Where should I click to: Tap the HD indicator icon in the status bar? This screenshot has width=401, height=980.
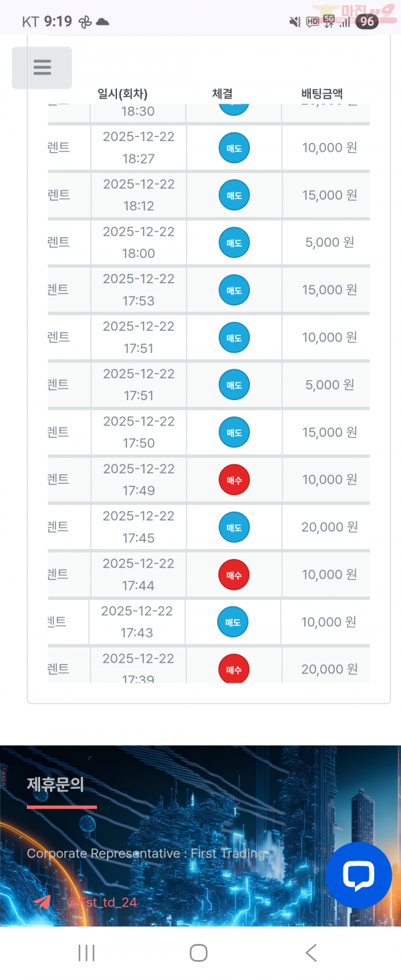coord(311,21)
